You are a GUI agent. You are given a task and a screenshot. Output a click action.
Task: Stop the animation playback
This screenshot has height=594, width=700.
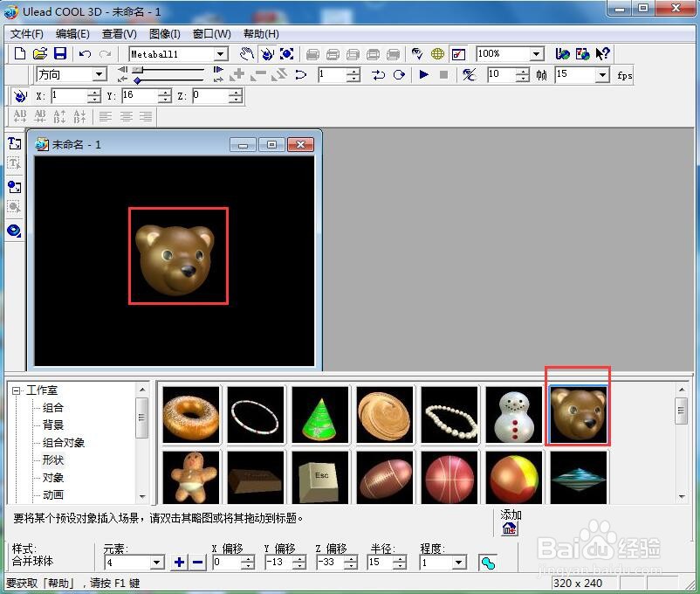click(443, 74)
